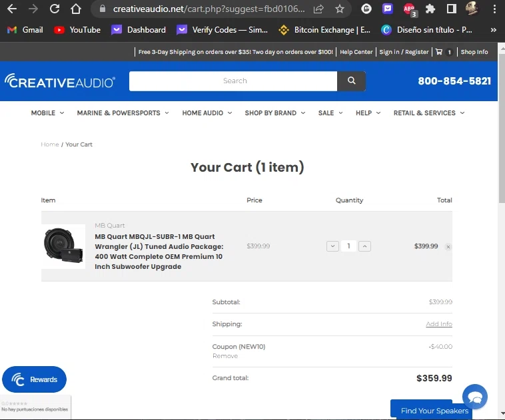Open the Help Center link
The image size is (505, 420).
point(356,52)
